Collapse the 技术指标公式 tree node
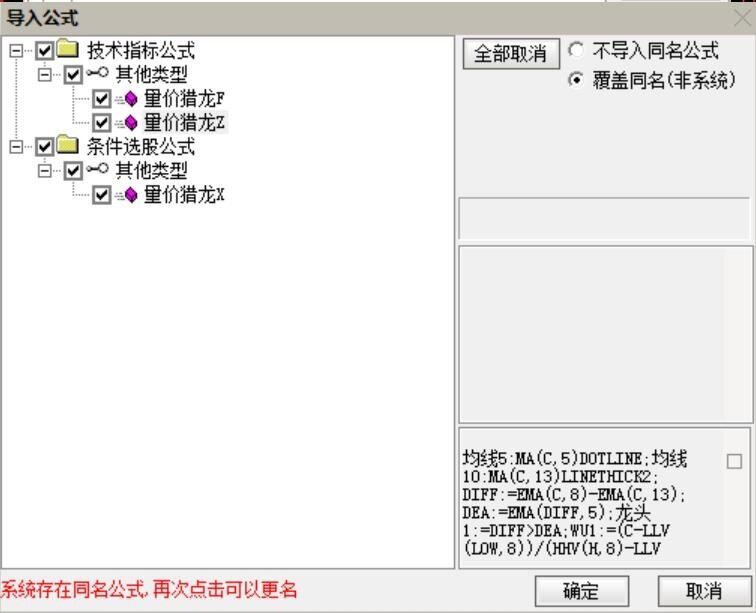 pyautogui.click(x=16, y=51)
